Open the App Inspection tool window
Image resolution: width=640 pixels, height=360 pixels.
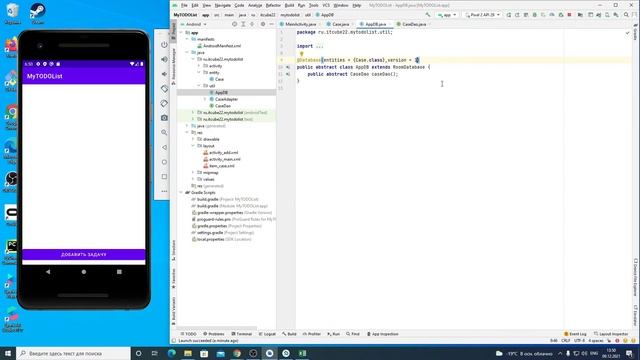tap(382, 334)
